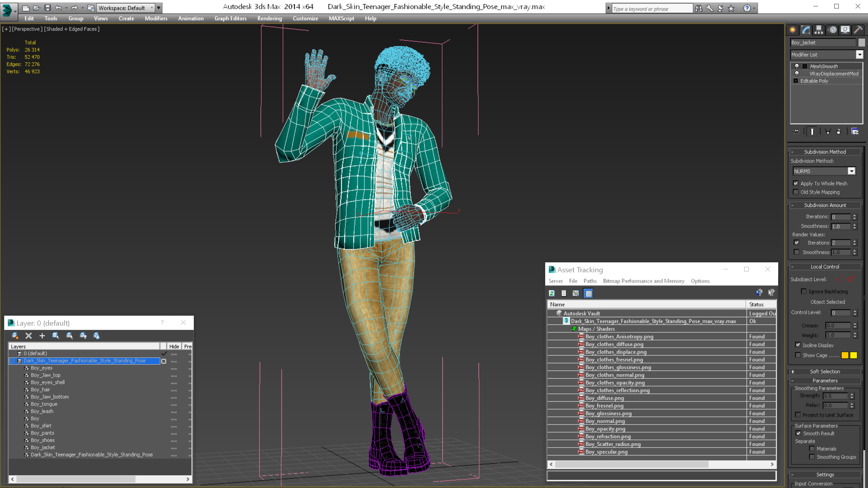Click Show End Result toggle icon
Viewport: 868px width, 488px height.
click(x=812, y=131)
